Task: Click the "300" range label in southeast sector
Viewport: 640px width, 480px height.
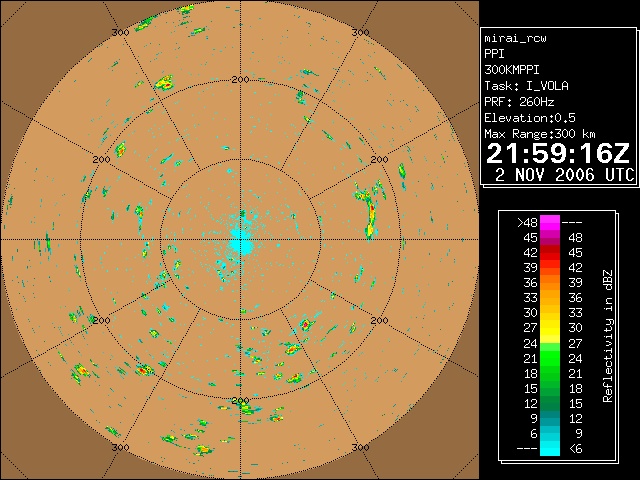Action: click(x=360, y=447)
